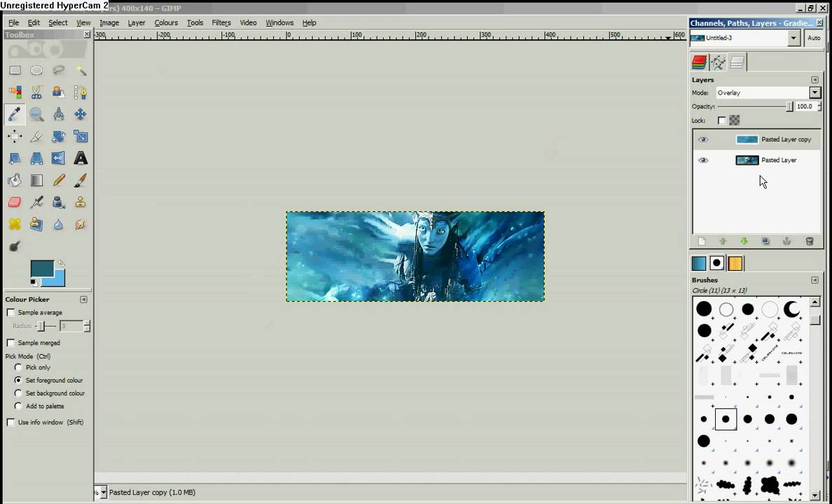
Task: Open the Layer menu
Action: (x=137, y=23)
